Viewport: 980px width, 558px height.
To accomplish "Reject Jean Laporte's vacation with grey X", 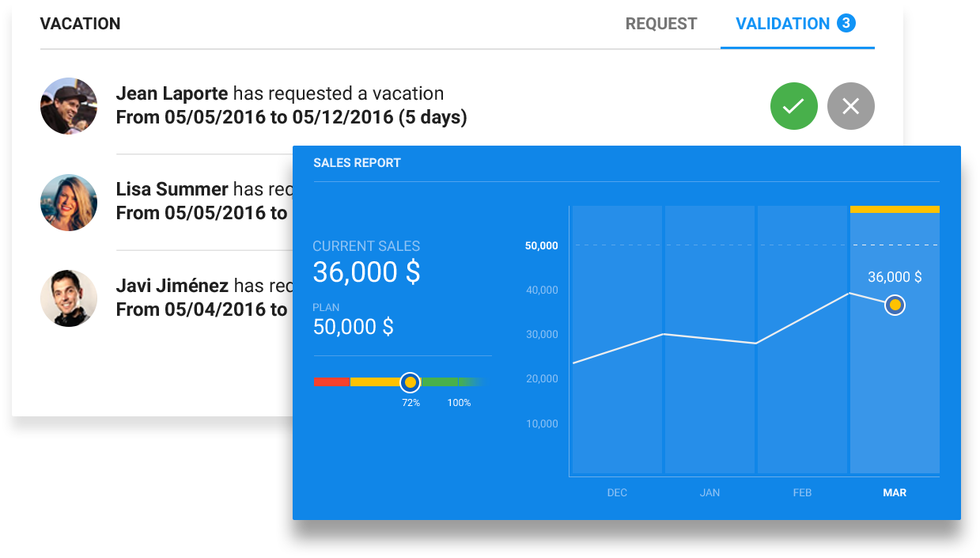I will [x=851, y=106].
